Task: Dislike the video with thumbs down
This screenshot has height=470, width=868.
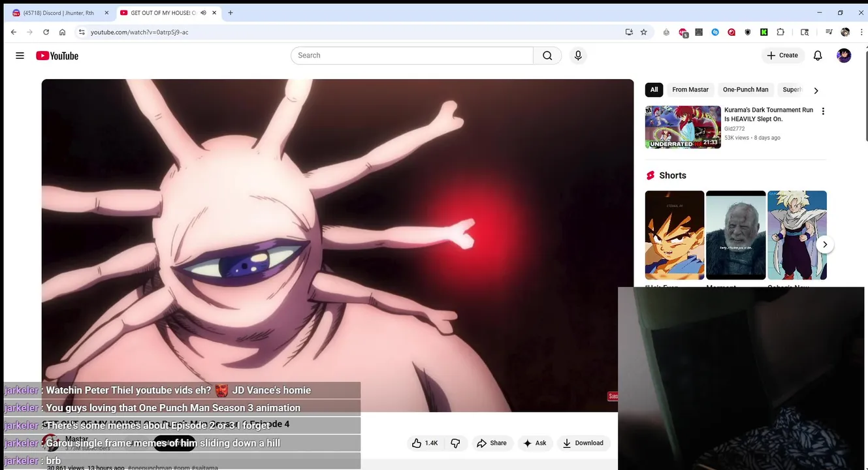Action: point(455,443)
